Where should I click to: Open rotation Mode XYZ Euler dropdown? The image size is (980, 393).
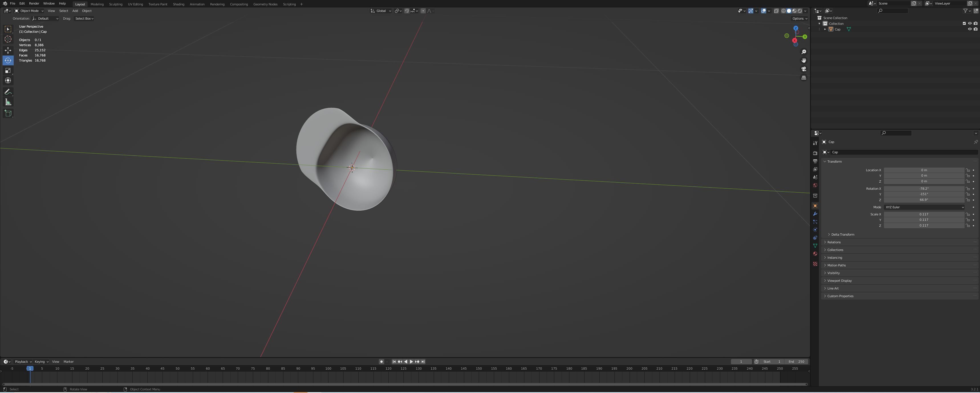tap(924, 207)
